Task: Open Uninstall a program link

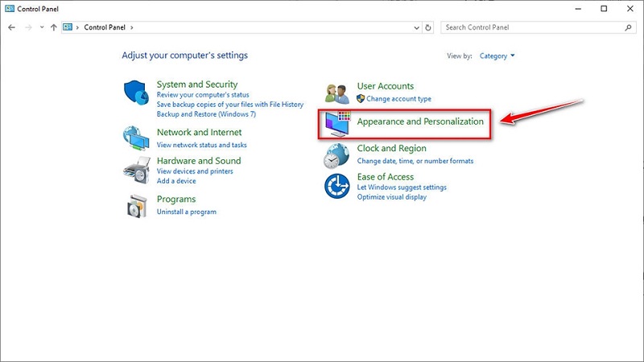Action: pos(187,212)
